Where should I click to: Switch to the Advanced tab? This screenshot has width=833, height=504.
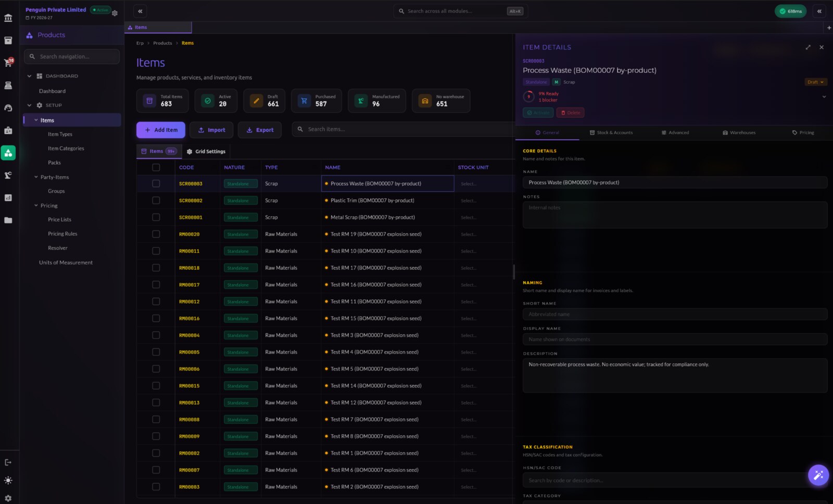675,133
